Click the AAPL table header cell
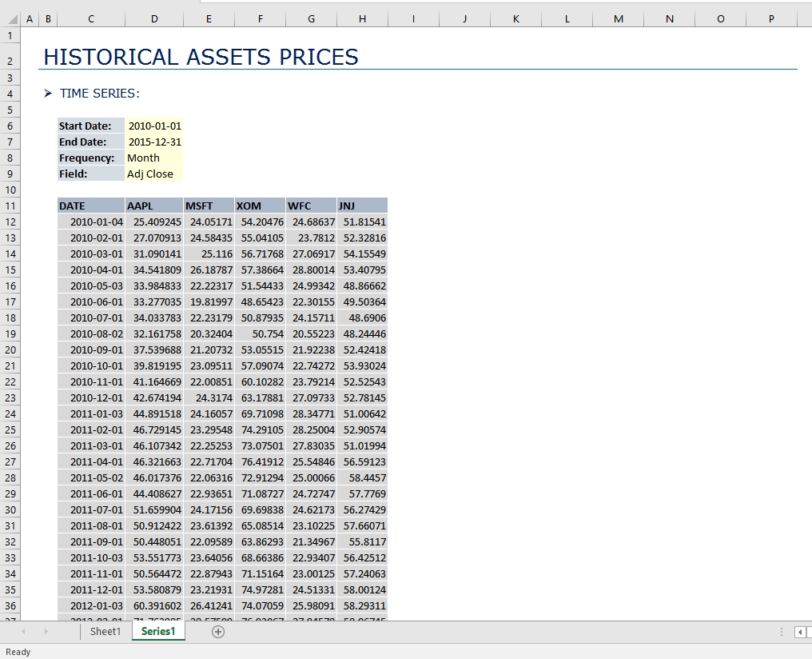This screenshot has width=812, height=659. [x=154, y=206]
